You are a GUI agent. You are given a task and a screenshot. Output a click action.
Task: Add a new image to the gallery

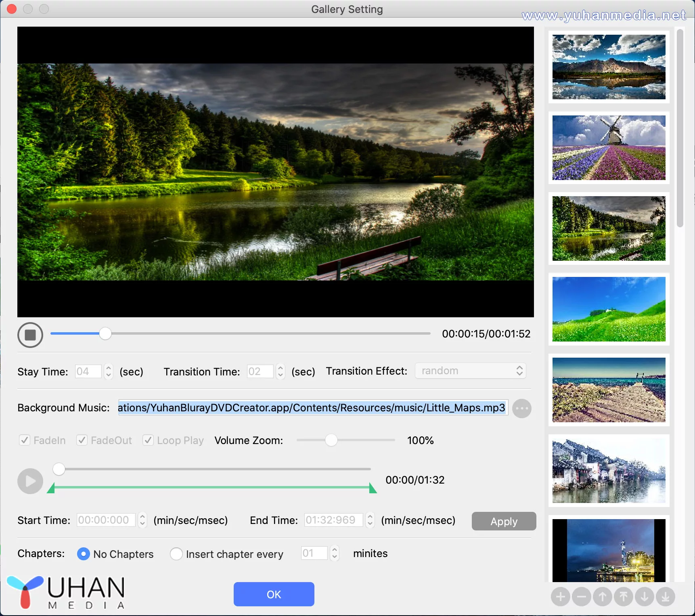(x=561, y=596)
